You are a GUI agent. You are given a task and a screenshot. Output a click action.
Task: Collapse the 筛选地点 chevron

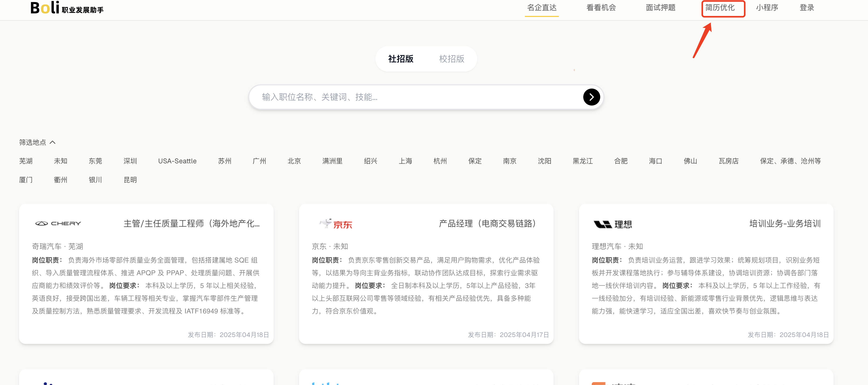coord(52,142)
